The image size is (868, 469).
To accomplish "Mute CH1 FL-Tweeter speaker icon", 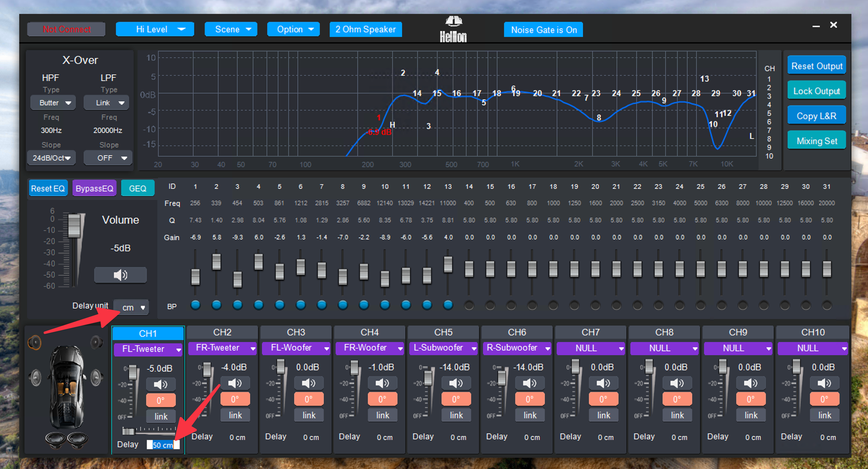I will coord(160,384).
